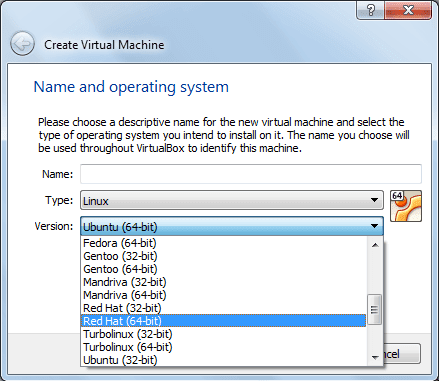Image resolution: width=439 pixels, height=381 pixels.
Task: Choose Gentoo (64-bit) version
Action: click(223, 269)
